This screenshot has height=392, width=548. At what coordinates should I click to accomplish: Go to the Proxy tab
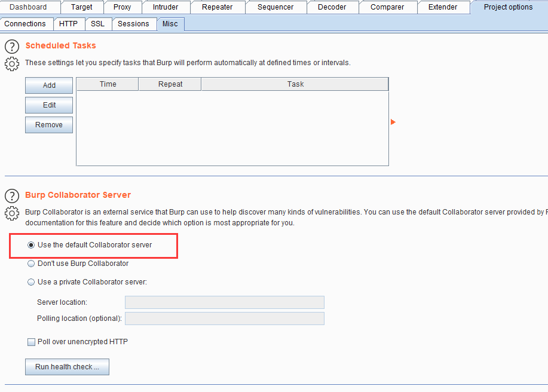click(123, 7)
